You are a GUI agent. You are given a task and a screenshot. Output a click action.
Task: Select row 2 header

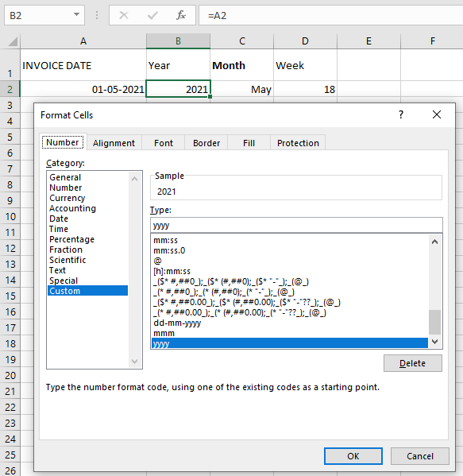click(x=10, y=89)
